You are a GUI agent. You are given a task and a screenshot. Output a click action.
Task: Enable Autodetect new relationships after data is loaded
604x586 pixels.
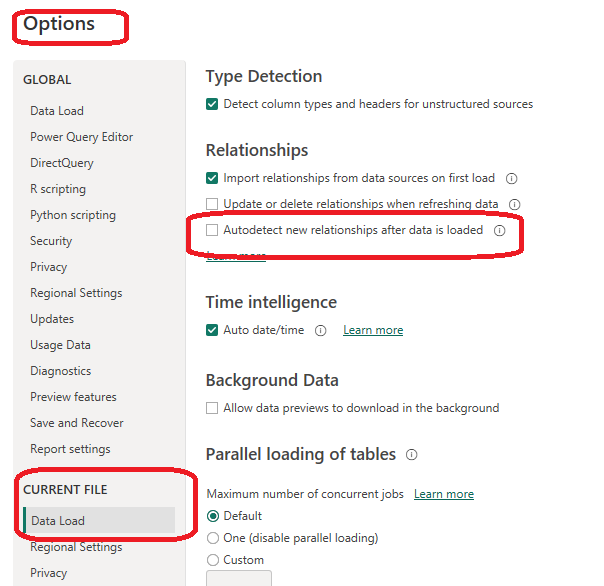(212, 231)
